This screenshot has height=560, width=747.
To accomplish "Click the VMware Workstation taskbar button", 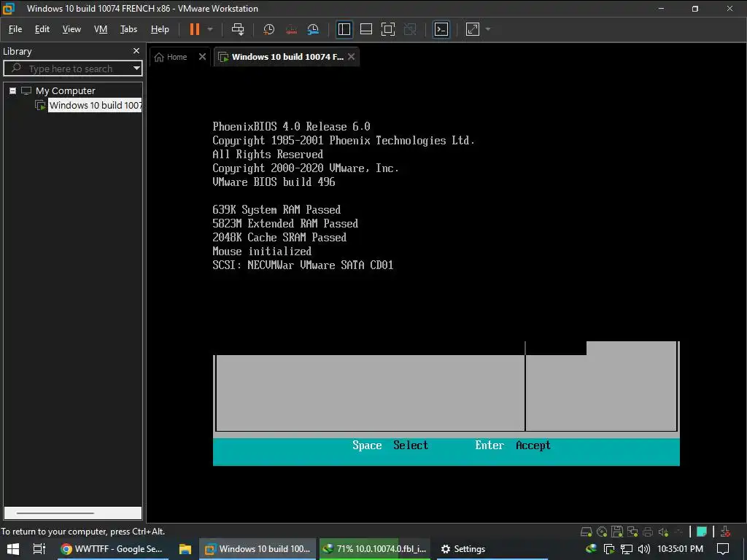I will coord(258,549).
